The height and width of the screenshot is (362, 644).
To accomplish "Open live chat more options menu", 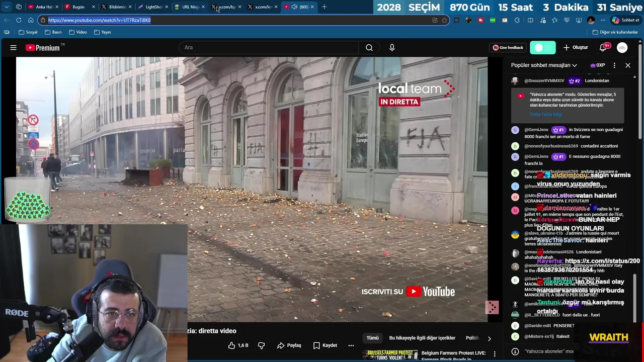I will [614, 65].
